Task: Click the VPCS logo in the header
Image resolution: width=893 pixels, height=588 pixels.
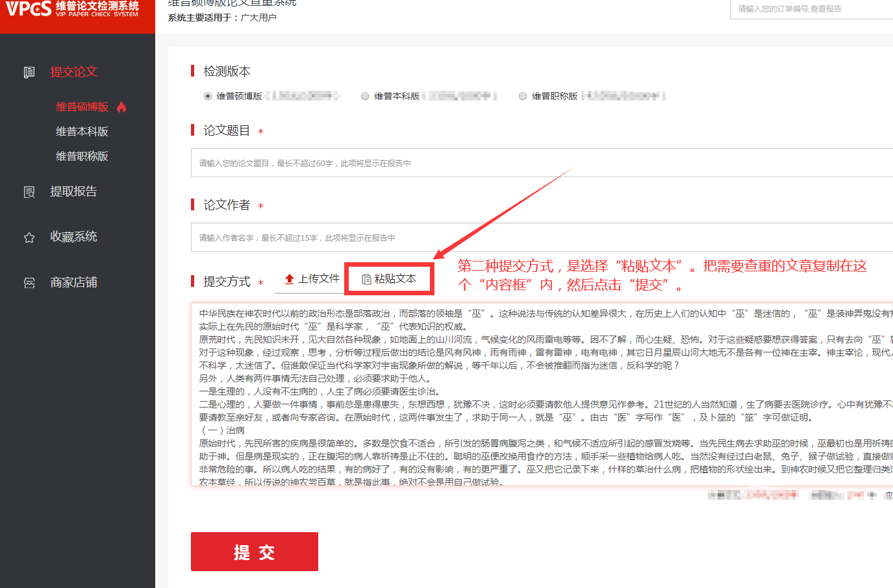Action: click(72, 8)
